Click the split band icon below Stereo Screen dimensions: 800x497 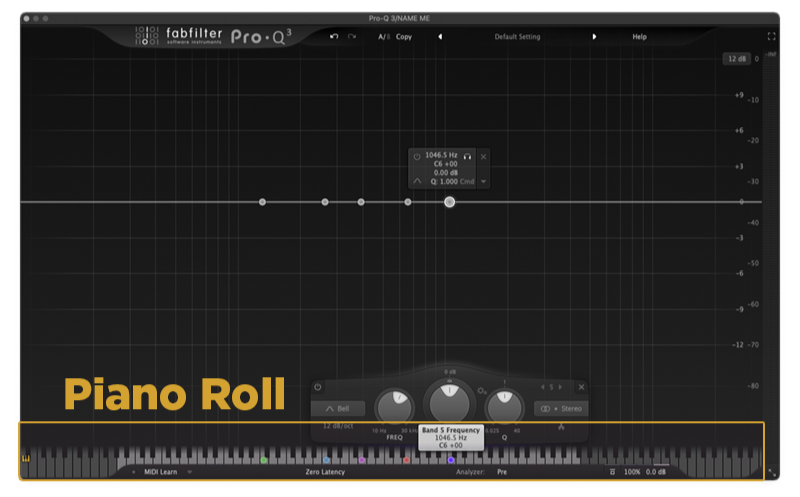(561, 427)
